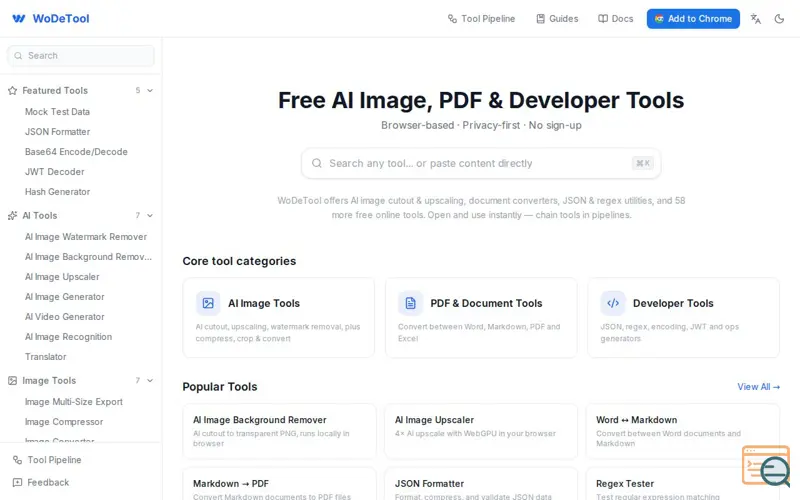Image resolution: width=800 pixels, height=500 pixels.
Task: Click the Tool Pipeline icon in top navigation
Action: [x=452, y=19]
